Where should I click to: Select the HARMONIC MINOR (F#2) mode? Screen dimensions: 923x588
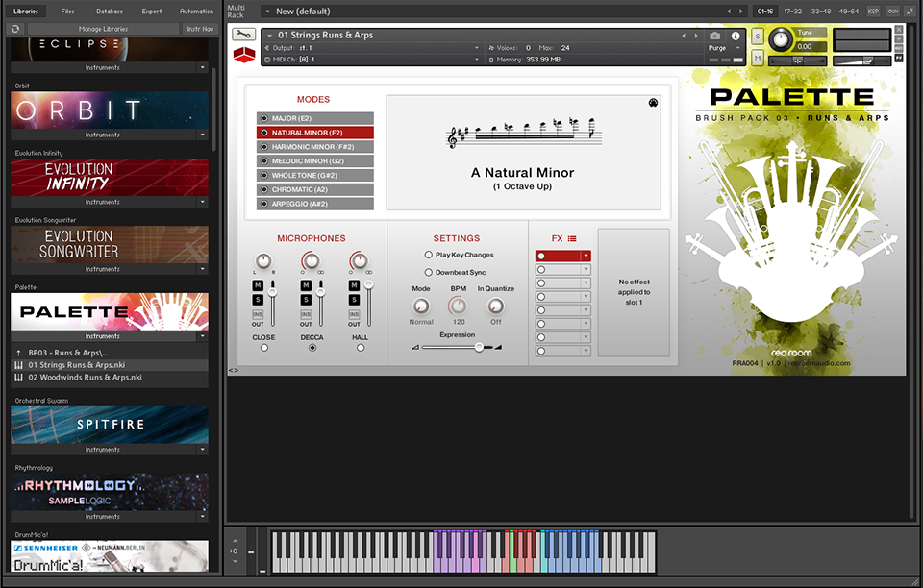pos(315,147)
